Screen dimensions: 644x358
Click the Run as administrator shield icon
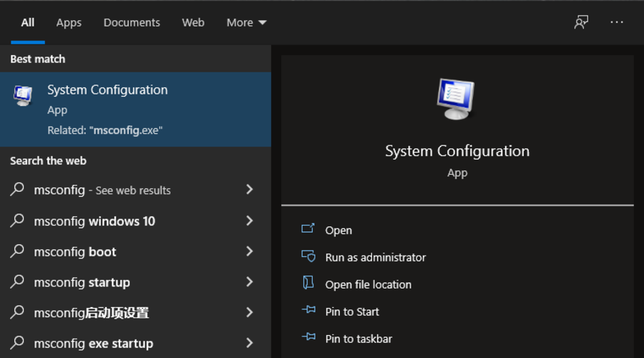coord(308,256)
